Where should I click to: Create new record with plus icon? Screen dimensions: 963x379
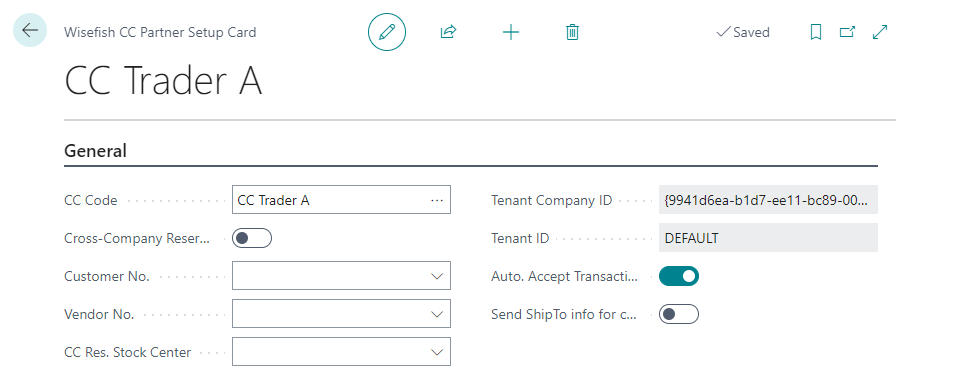click(x=511, y=32)
